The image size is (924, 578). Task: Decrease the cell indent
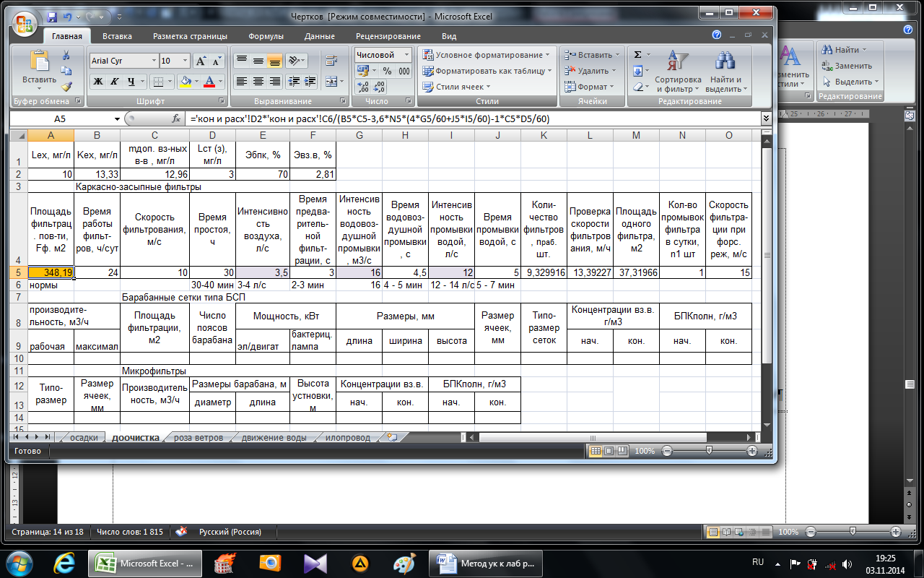294,82
